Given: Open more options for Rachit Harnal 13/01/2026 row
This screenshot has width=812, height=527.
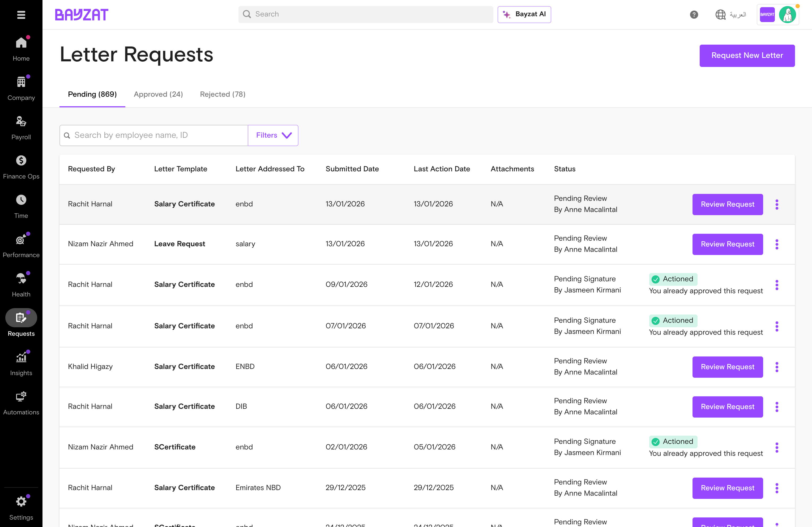Looking at the screenshot, I should (777, 205).
